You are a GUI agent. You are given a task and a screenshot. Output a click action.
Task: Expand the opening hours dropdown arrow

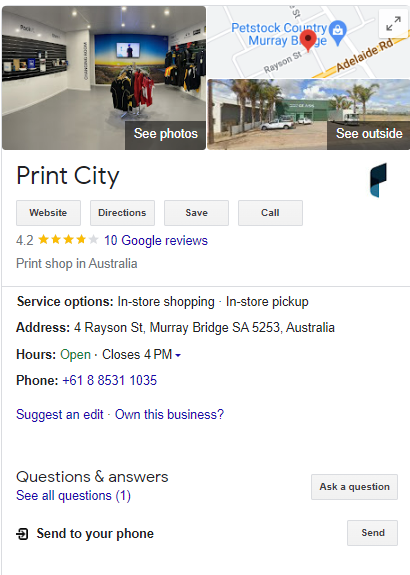click(178, 355)
